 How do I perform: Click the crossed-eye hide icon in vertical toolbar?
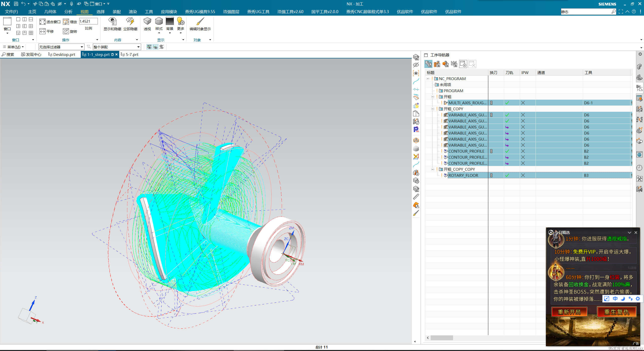(416, 65)
